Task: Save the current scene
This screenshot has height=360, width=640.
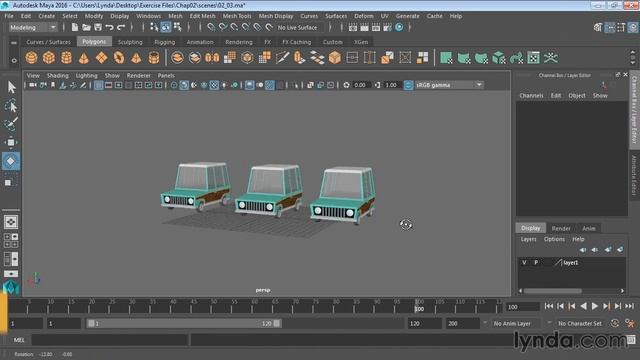Action: coord(98,27)
